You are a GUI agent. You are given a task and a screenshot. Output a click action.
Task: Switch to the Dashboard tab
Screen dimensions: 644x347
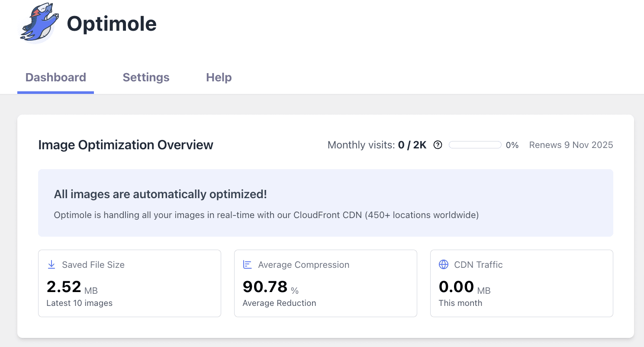56,77
